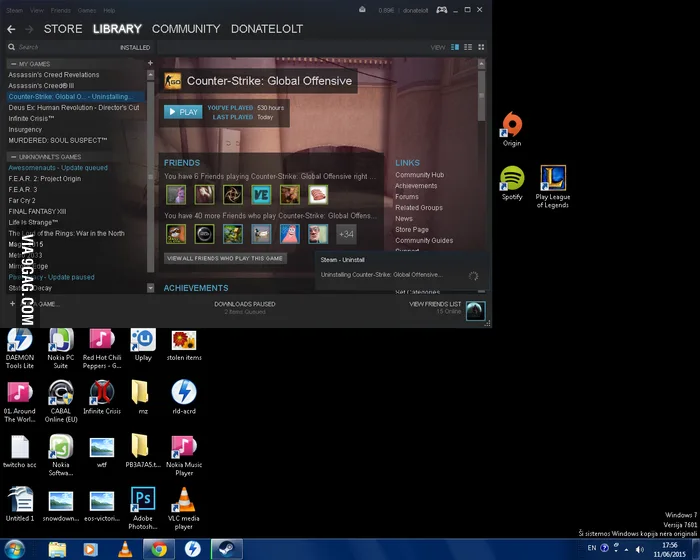Click the PLAY button for Counter-Strike
This screenshot has width=700, height=560.
coord(183,112)
